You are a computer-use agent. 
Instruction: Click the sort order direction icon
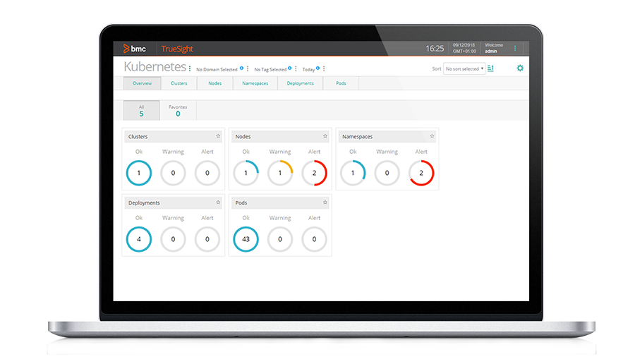(491, 68)
